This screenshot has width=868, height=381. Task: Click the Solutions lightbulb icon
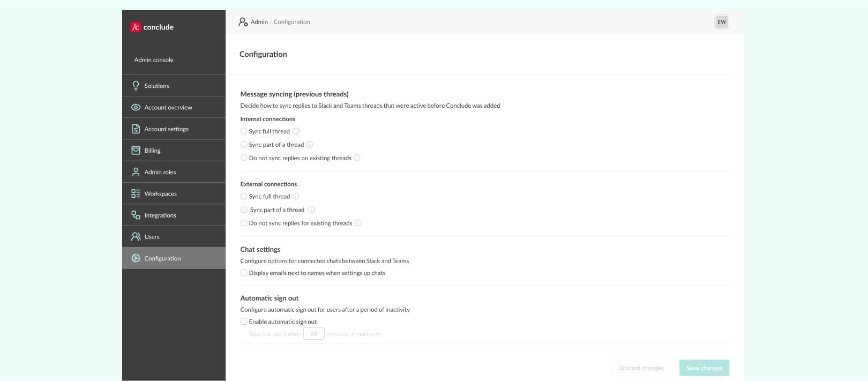tap(136, 86)
